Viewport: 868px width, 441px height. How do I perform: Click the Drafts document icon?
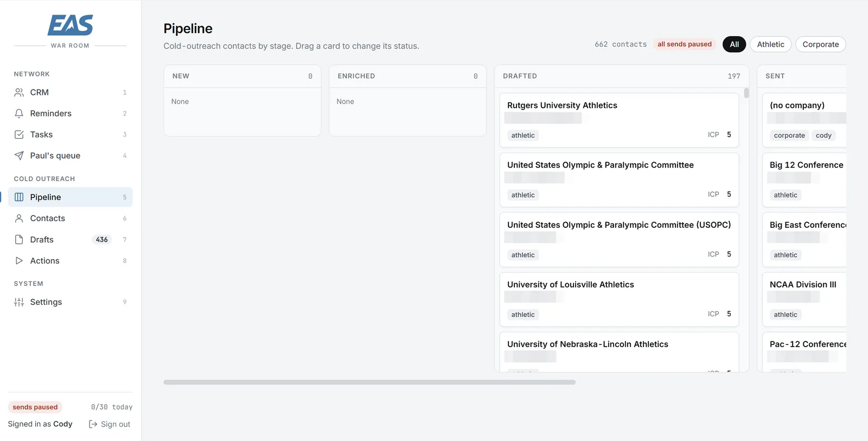[19, 239]
